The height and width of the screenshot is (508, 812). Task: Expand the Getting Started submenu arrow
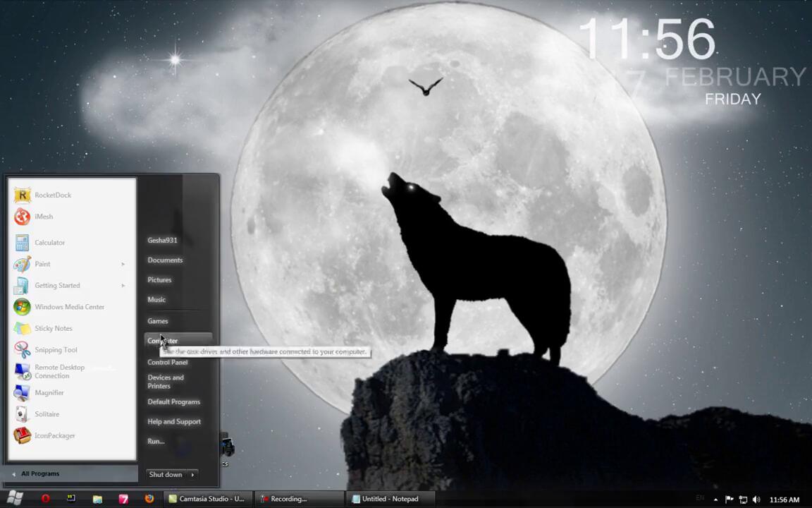123,286
